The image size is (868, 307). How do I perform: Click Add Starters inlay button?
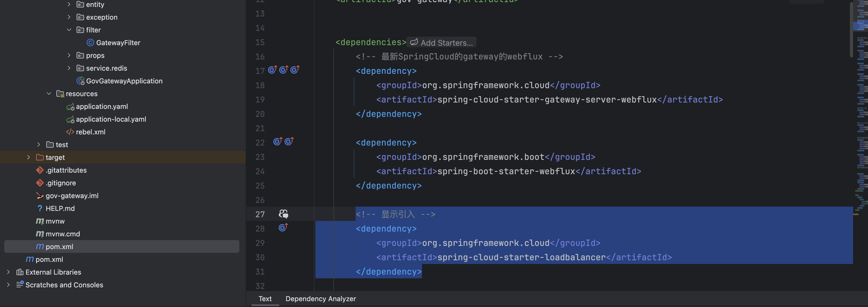(441, 43)
